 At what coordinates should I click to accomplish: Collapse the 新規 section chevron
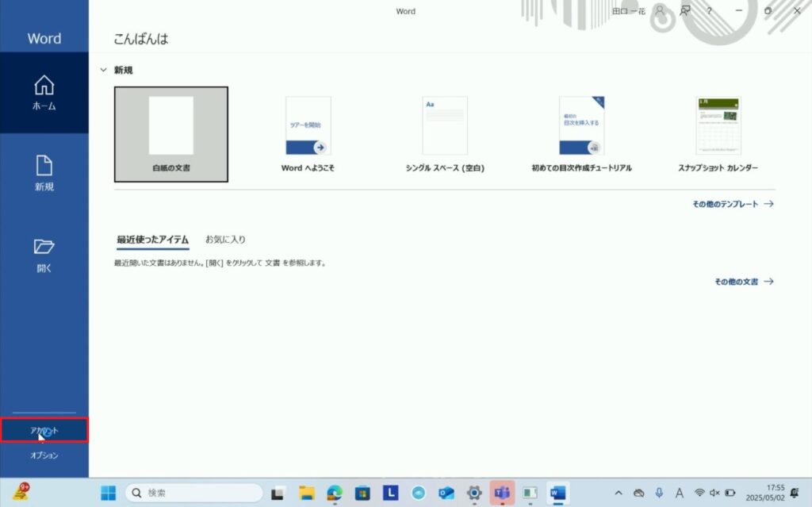tap(104, 70)
